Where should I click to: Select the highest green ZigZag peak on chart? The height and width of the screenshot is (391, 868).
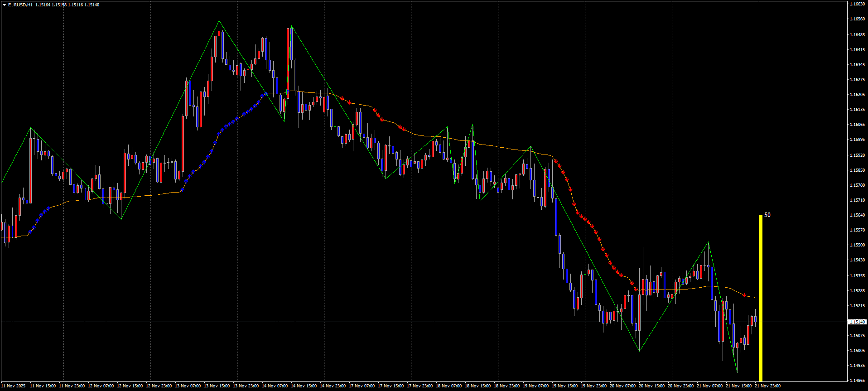tap(219, 21)
